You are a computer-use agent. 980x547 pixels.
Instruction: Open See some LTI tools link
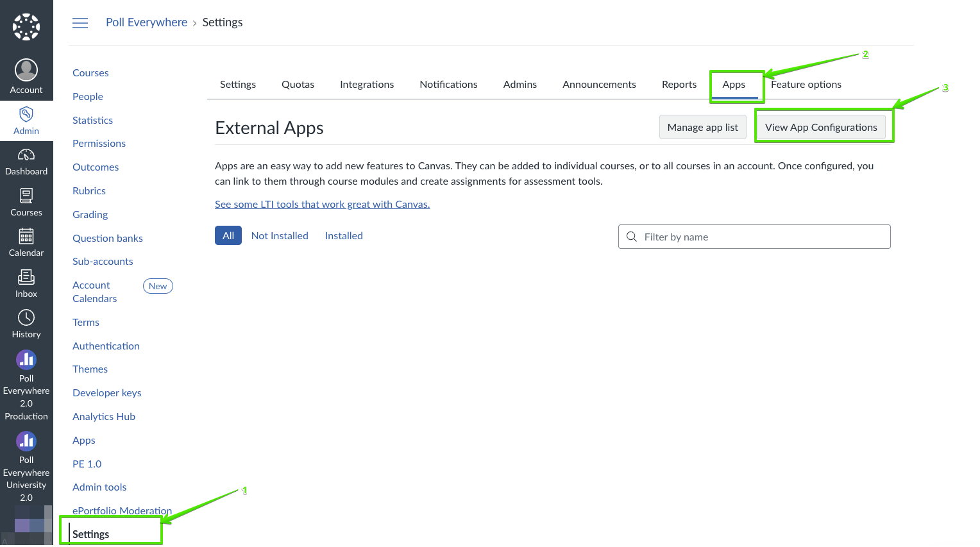point(323,204)
